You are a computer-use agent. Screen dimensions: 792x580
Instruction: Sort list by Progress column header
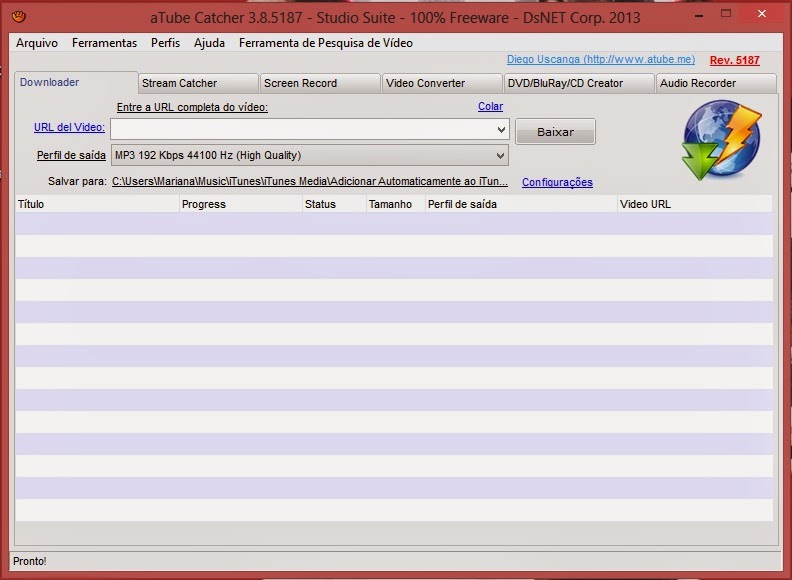[240, 204]
